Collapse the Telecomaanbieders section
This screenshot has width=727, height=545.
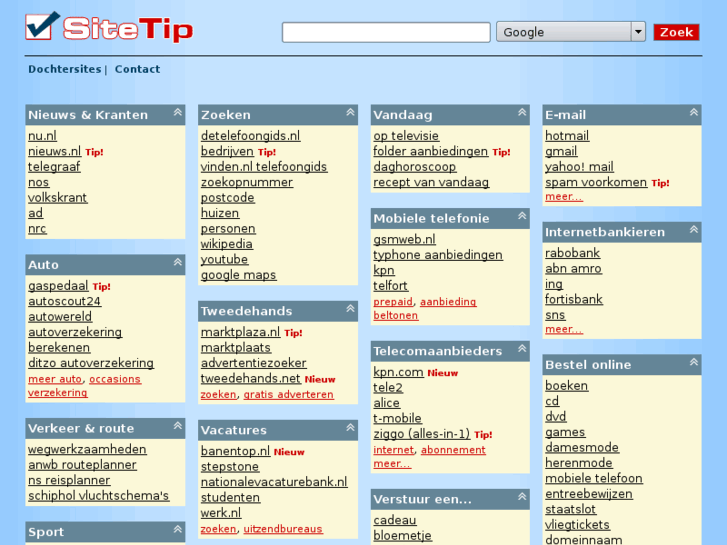522,348
